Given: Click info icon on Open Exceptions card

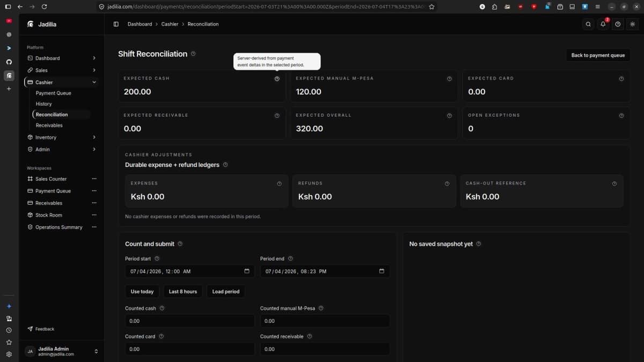Looking at the screenshot, I should [621, 115].
